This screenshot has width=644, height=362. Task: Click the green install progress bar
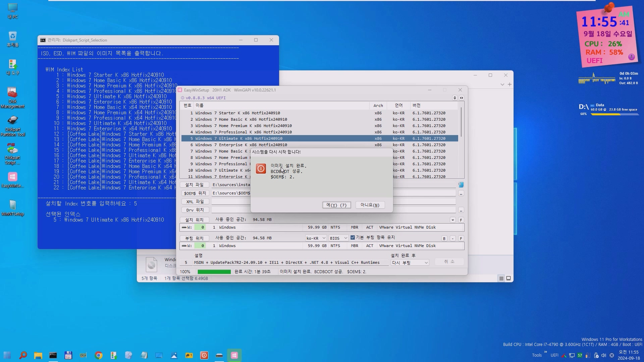[x=214, y=271]
